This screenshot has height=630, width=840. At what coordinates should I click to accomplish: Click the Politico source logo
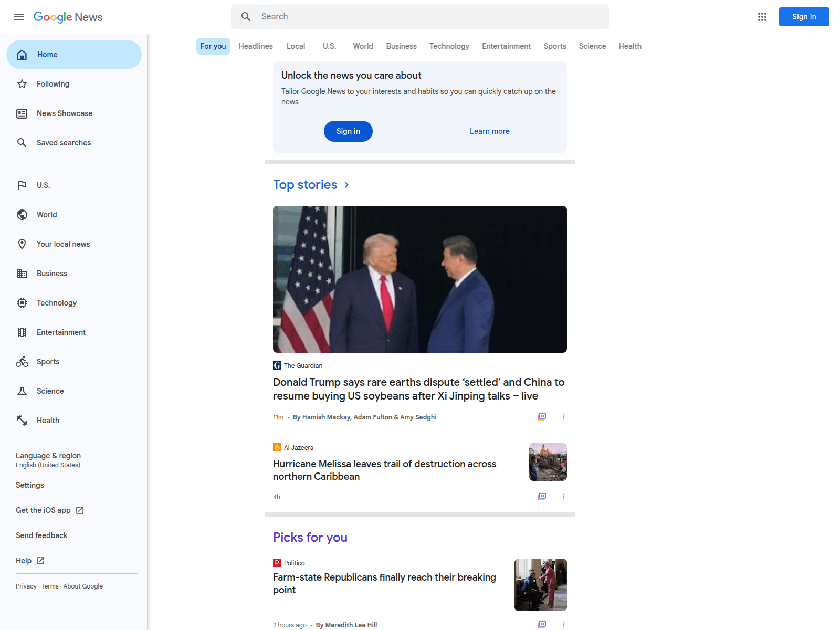tap(277, 563)
